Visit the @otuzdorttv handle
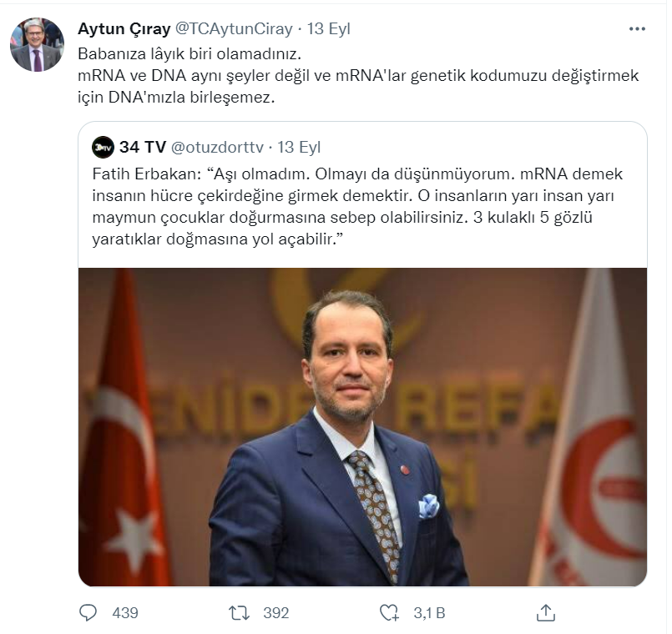 (217, 148)
